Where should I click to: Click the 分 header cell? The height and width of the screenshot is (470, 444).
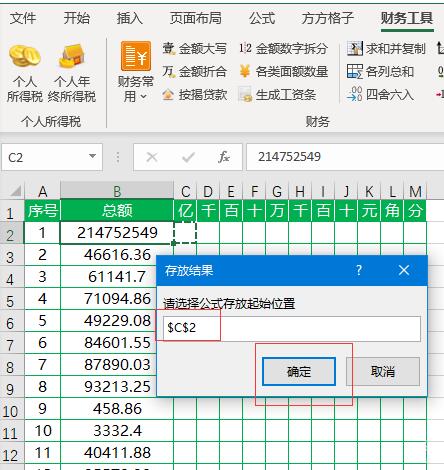click(x=415, y=211)
